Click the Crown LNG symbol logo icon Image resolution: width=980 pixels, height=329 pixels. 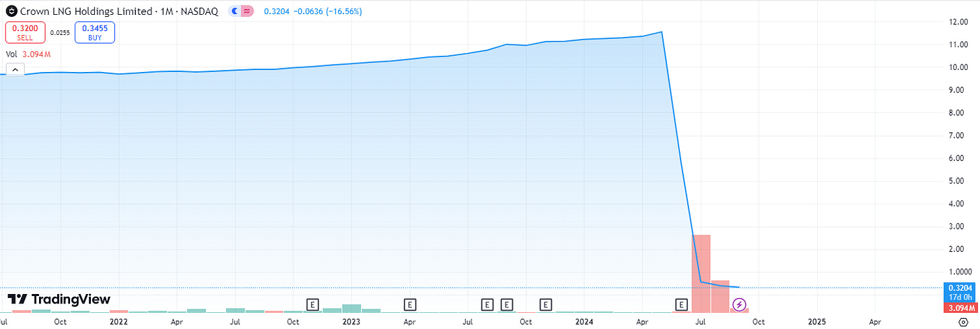pyautogui.click(x=11, y=11)
